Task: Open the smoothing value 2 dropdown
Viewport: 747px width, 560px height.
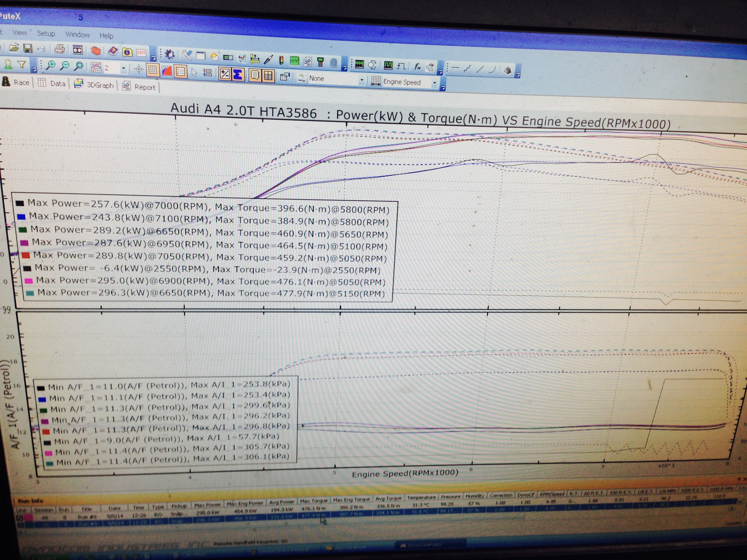Action: [x=123, y=69]
